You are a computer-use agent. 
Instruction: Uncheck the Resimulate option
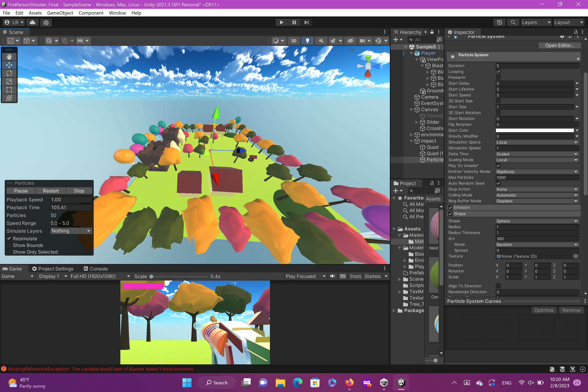pos(9,239)
